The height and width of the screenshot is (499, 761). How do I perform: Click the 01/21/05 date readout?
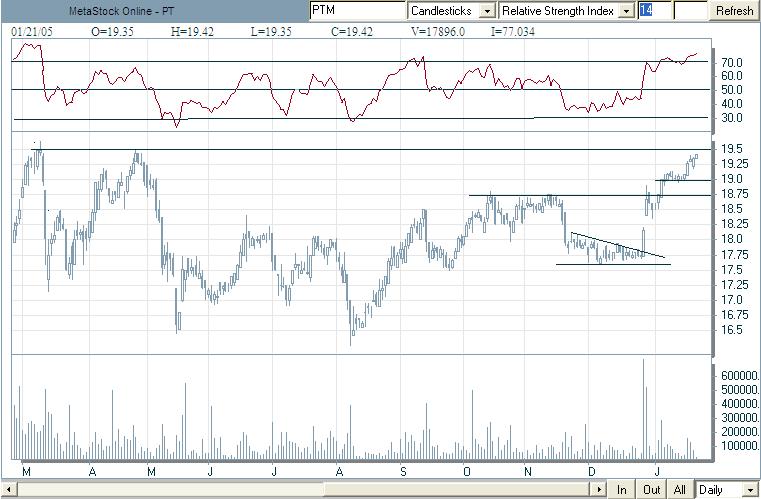32,32
